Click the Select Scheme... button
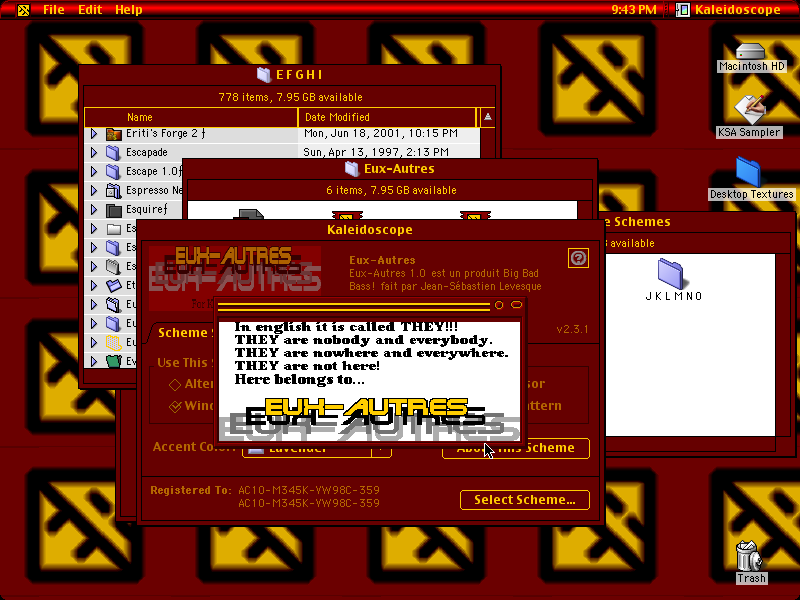 click(524, 500)
